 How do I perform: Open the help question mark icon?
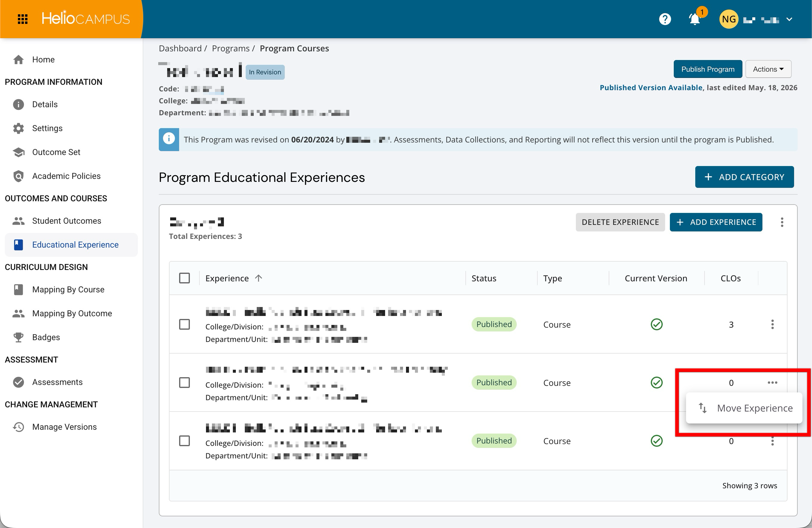(x=665, y=19)
